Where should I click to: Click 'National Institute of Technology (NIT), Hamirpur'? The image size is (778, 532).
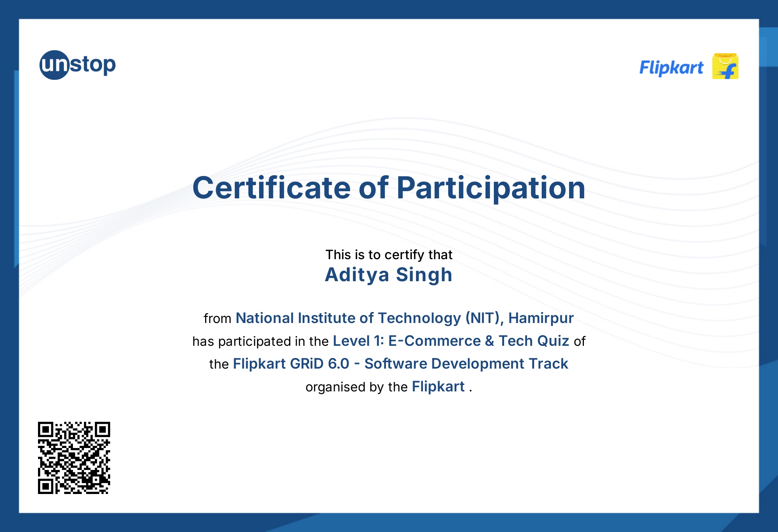[405, 318]
